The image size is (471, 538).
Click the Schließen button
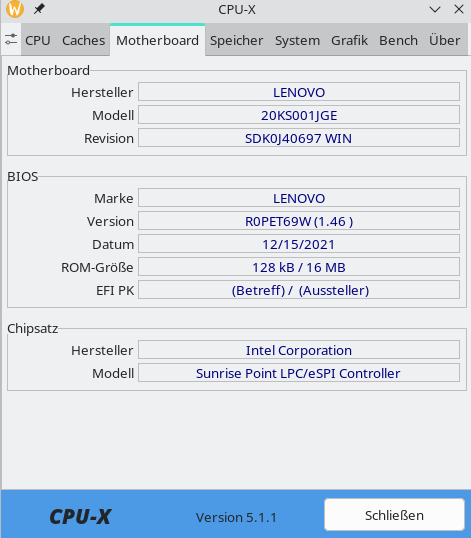tap(395, 515)
